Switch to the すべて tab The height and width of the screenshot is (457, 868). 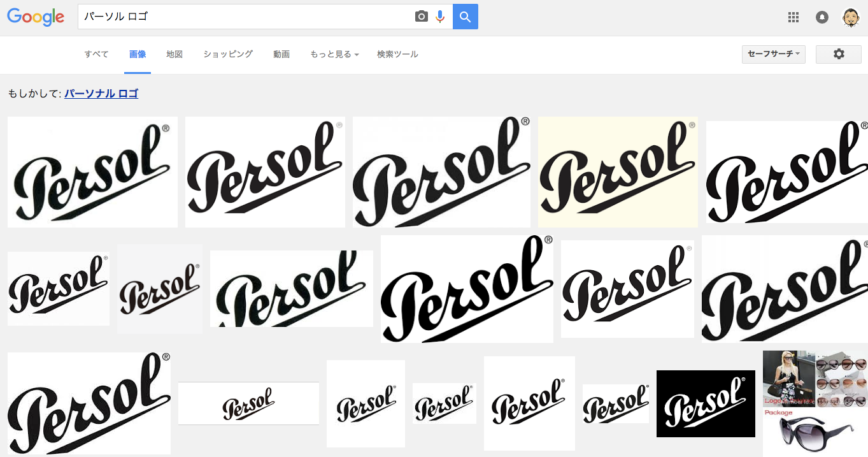click(x=96, y=54)
